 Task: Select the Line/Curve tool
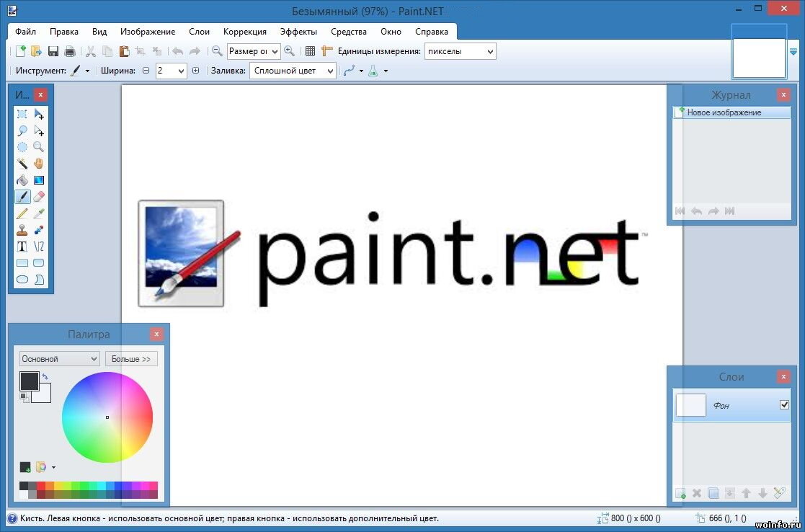pyautogui.click(x=39, y=247)
